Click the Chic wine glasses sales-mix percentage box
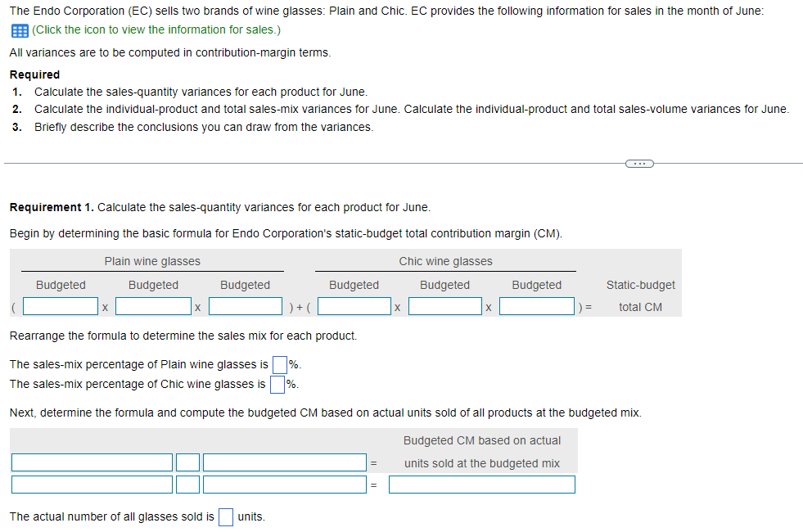This screenshot has width=803, height=532. tap(277, 385)
